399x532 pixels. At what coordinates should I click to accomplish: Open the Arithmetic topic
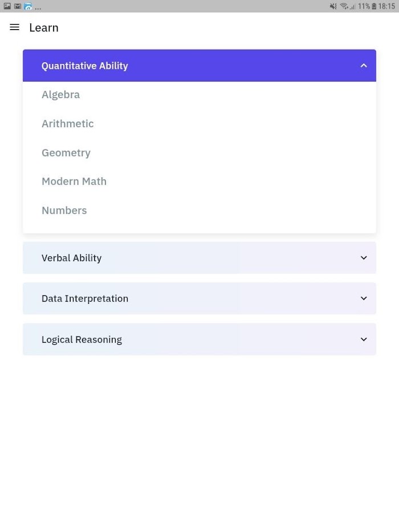tap(67, 124)
